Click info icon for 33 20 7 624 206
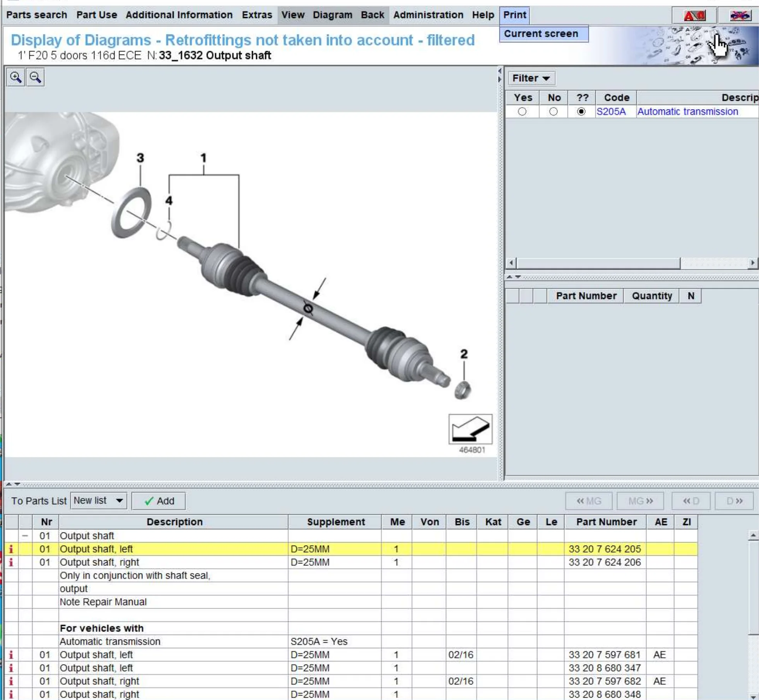Viewport: 759px width, 700px height. 11,562
